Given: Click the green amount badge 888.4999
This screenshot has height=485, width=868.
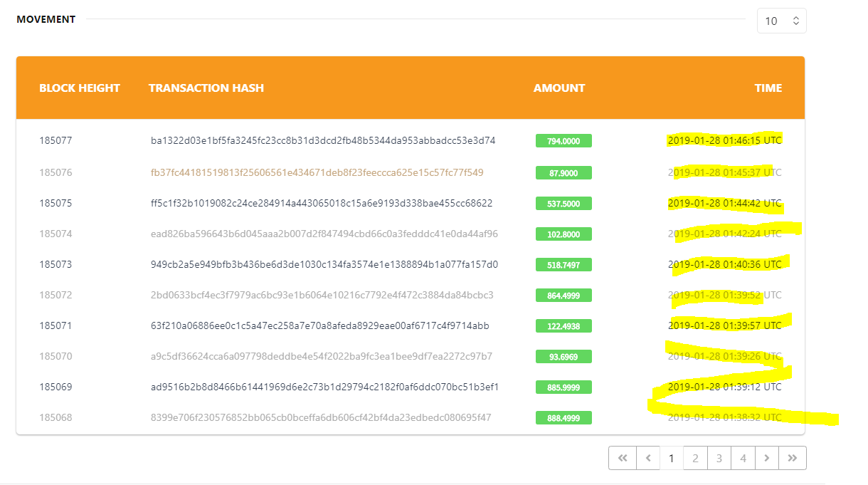Looking at the screenshot, I should coord(563,417).
